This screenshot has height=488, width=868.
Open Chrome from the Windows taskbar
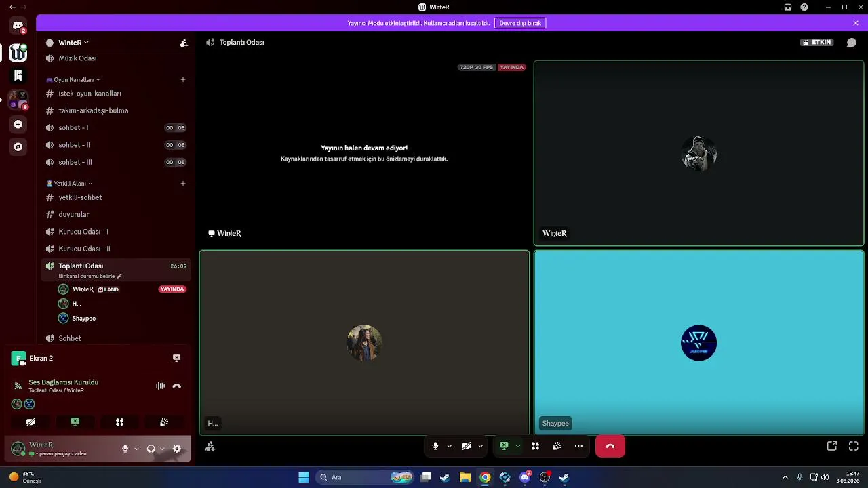tap(485, 477)
